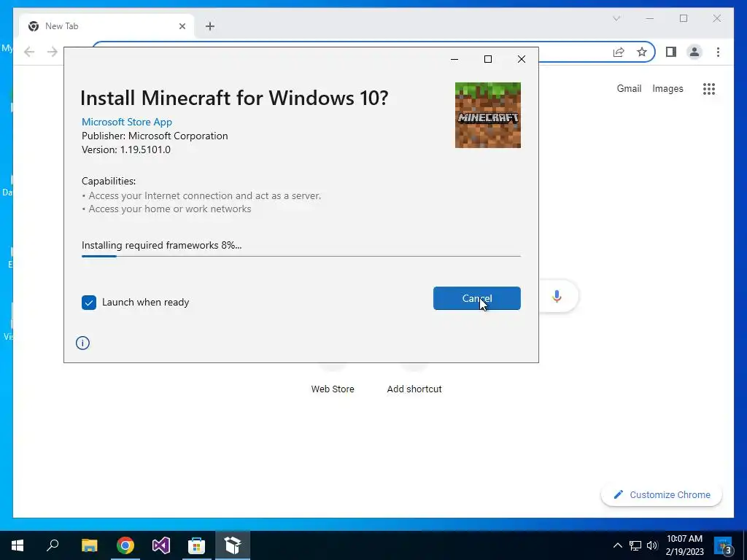Click the installing frameworks progress bar
Viewport: 747px width, 560px height.
click(x=301, y=256)
